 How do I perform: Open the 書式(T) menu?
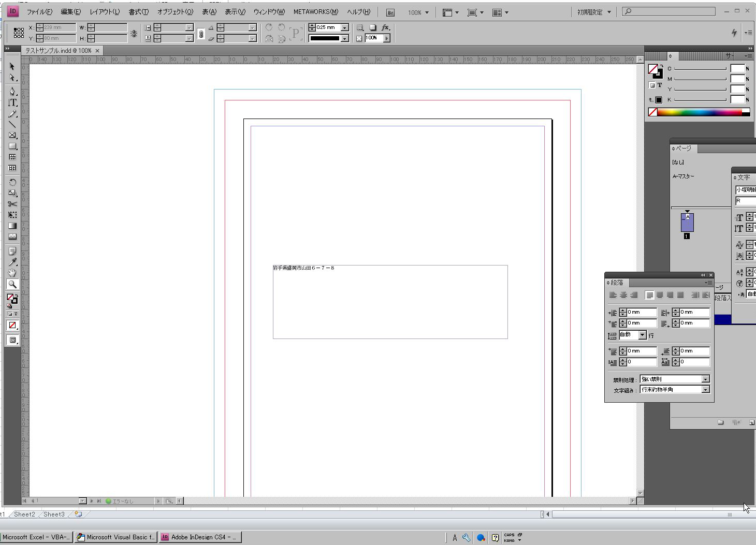coord(139,12)
